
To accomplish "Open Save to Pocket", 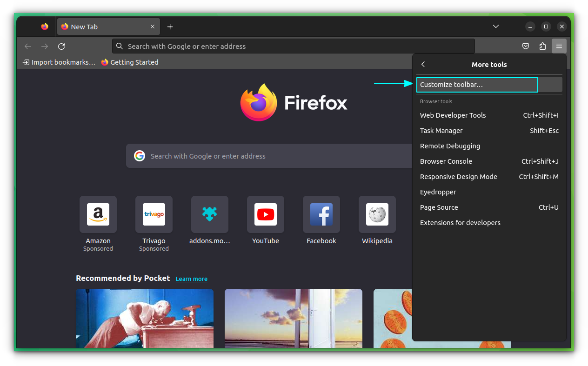I will [526, 46].
